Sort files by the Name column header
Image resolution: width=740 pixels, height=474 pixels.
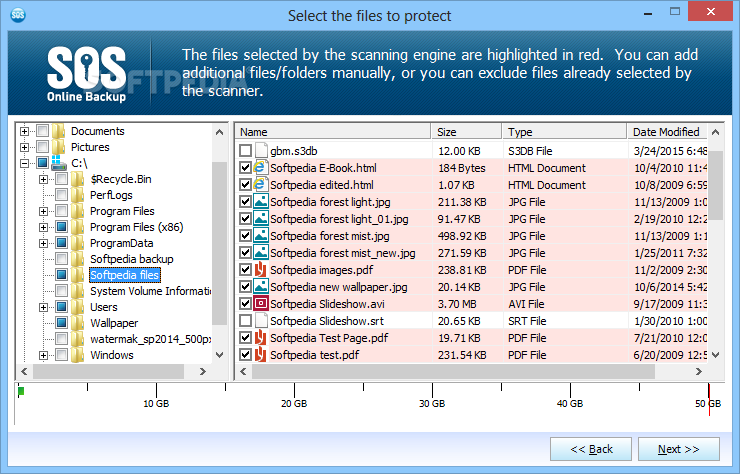point(333,132)
